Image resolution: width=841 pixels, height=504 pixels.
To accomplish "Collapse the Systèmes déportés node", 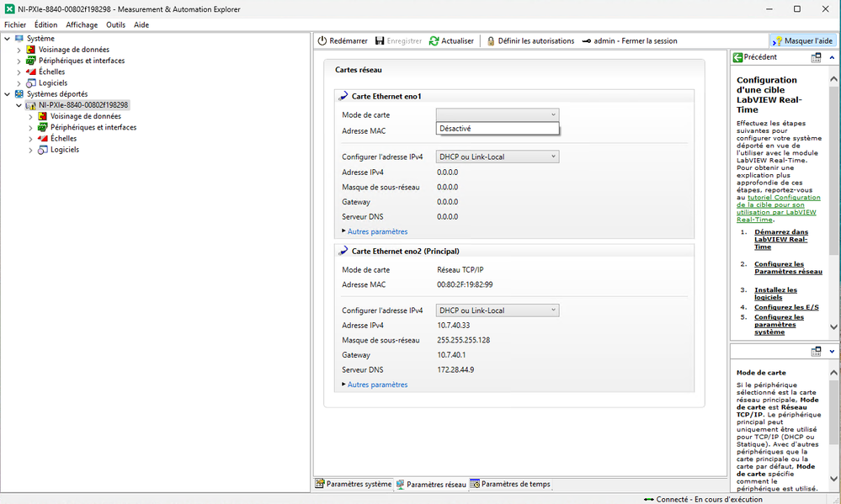I will tap(8, 94).
